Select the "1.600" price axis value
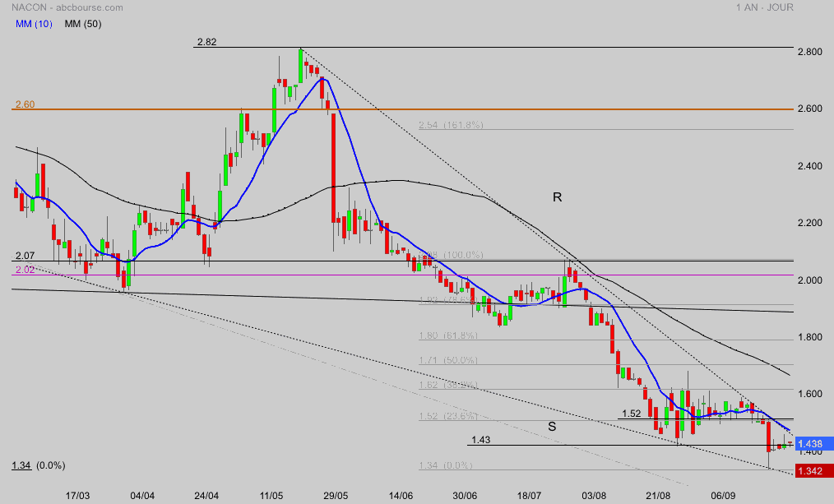The height and width of the screenshot is (504, 834). [810, 394]
